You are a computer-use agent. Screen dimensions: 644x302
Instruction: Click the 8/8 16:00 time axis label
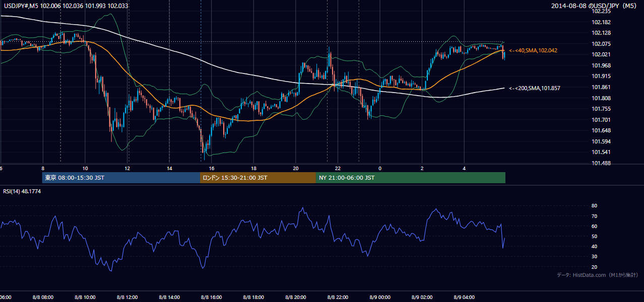212,297
